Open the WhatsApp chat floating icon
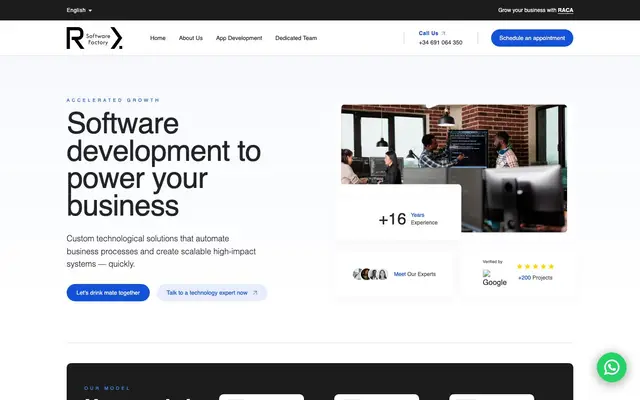 (611, 367)
